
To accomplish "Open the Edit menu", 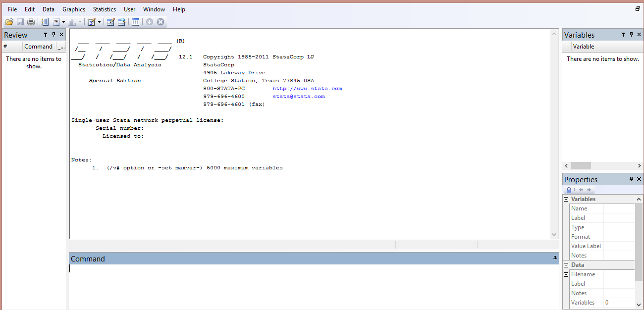I will tap(30, 9).
